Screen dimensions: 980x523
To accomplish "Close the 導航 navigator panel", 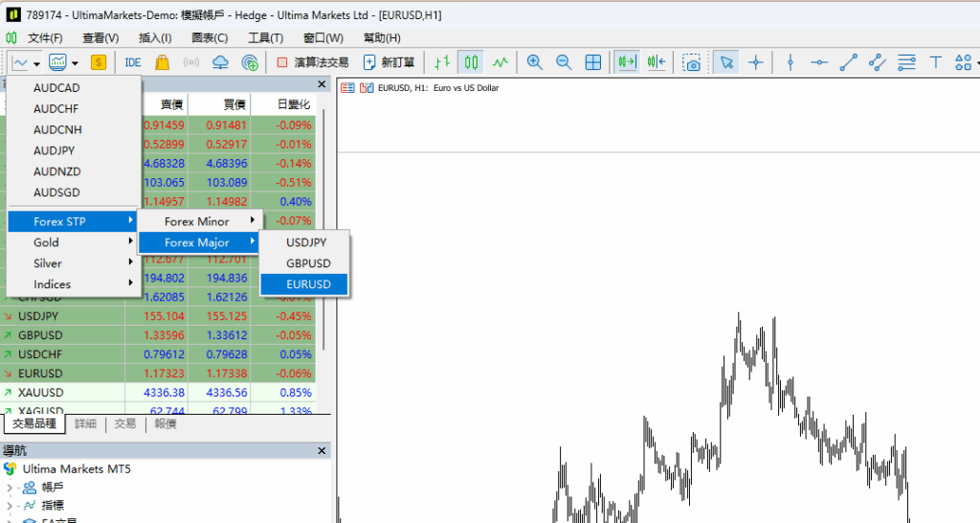I will pyautogui.click(x=322, y=450).
